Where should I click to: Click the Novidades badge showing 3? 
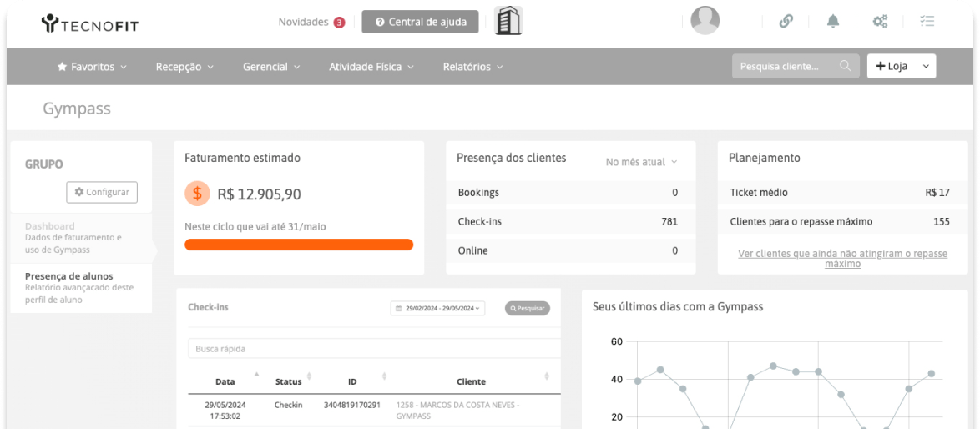(x=339, y=23)
